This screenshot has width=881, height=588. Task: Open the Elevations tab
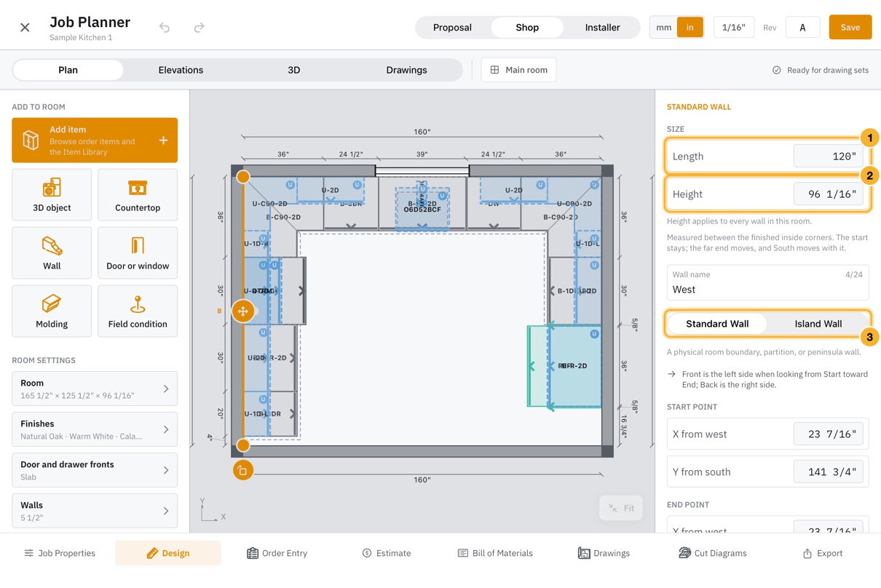click(x=181, y=70)
